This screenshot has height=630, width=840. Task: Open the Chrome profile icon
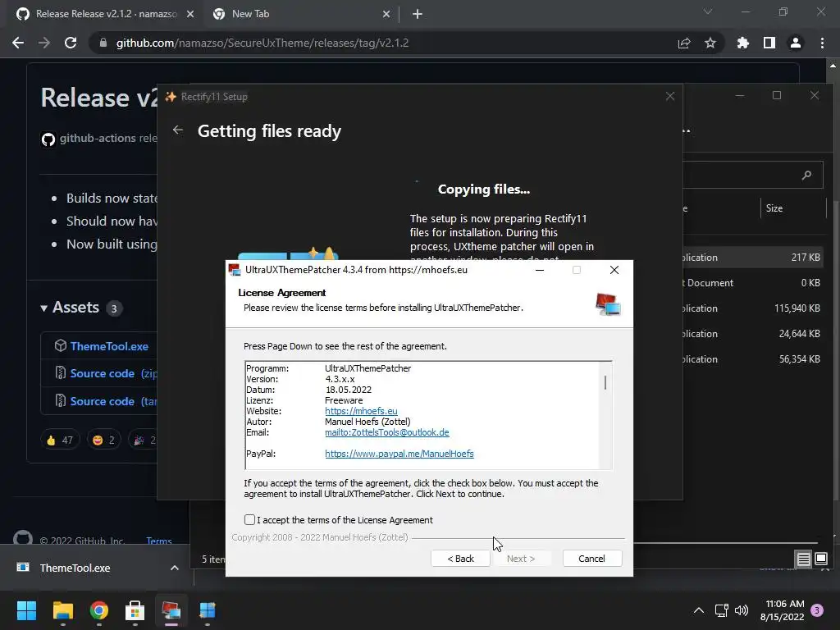pyautogui.click(x=796, y=43)
